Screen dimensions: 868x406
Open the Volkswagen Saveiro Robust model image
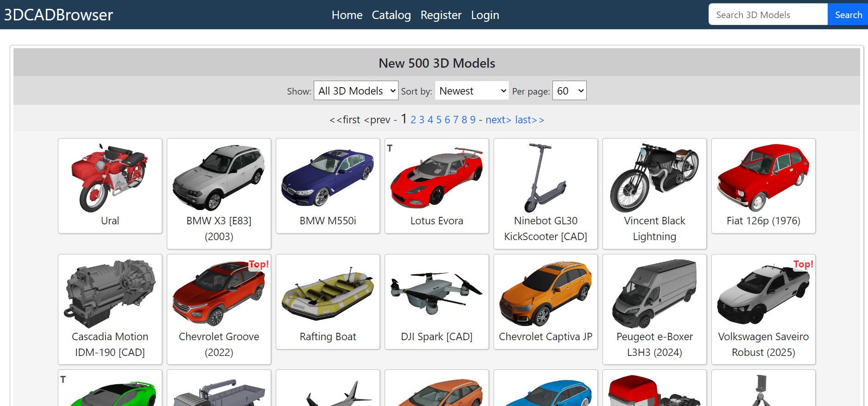[763, 293]
